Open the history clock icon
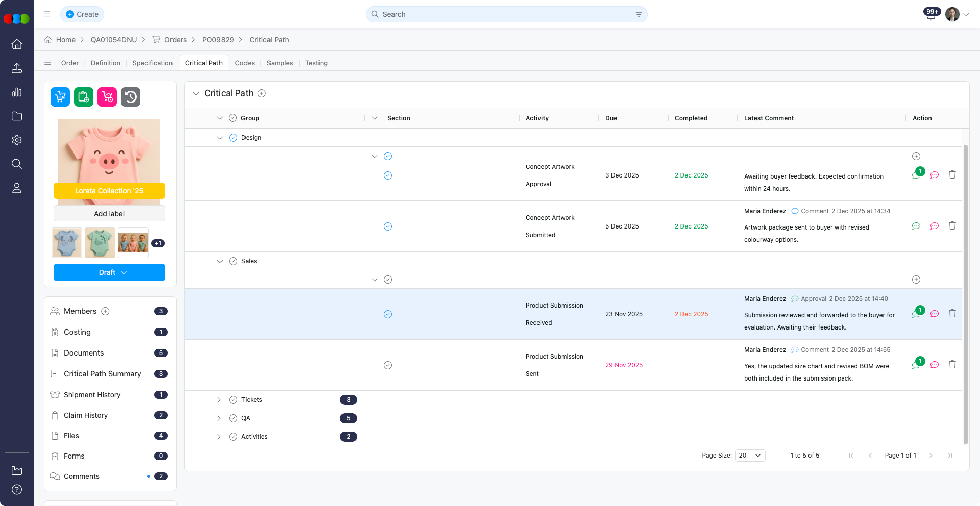 (x=131, y=97)
